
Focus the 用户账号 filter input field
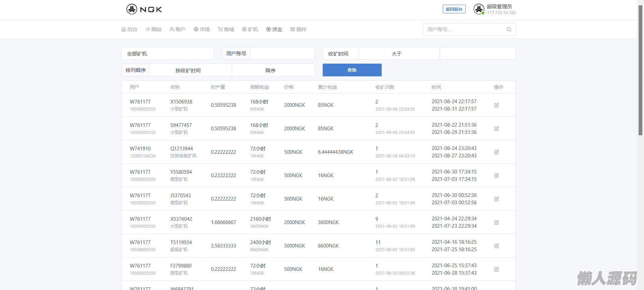(282, 54)
